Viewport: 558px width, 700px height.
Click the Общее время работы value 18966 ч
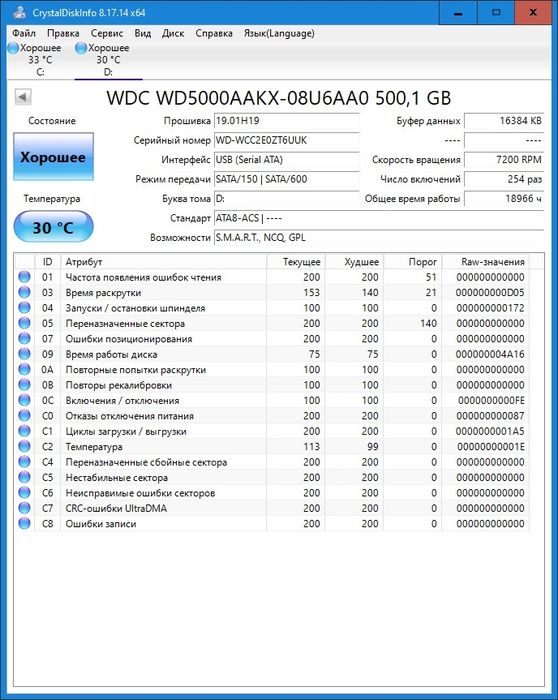click(504, 199)
